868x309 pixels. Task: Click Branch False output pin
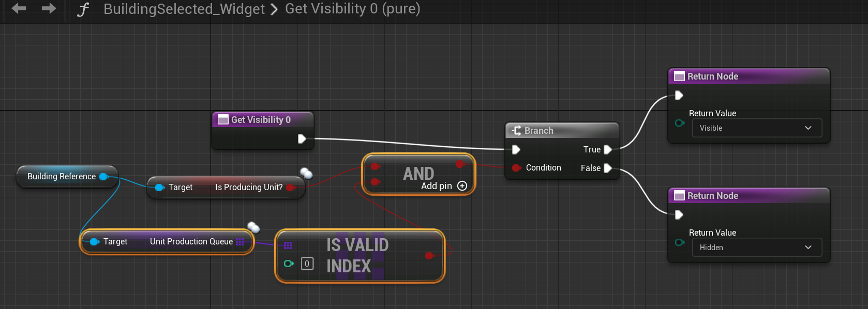[x=608, y=168]
